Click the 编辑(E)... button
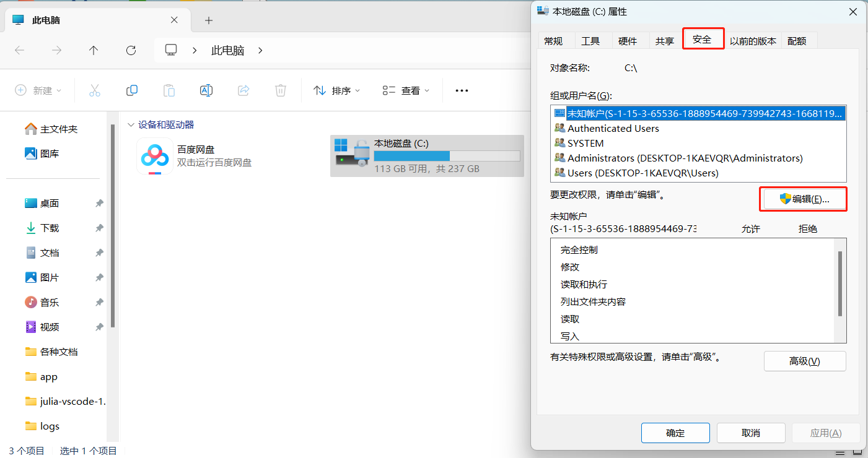 click(804, 199)
